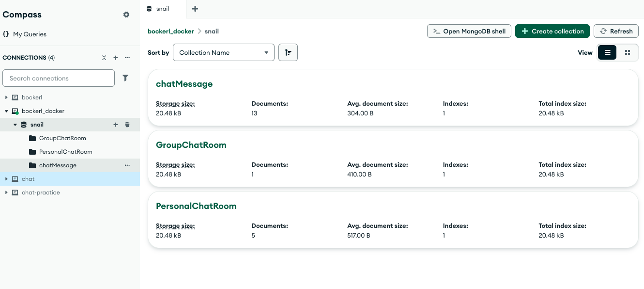Open a new tab with plus
This screenshot has height=289, width=644.
195,9
